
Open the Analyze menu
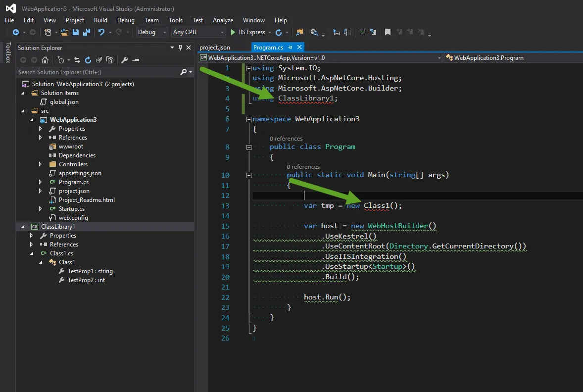(x=223, y=20)
